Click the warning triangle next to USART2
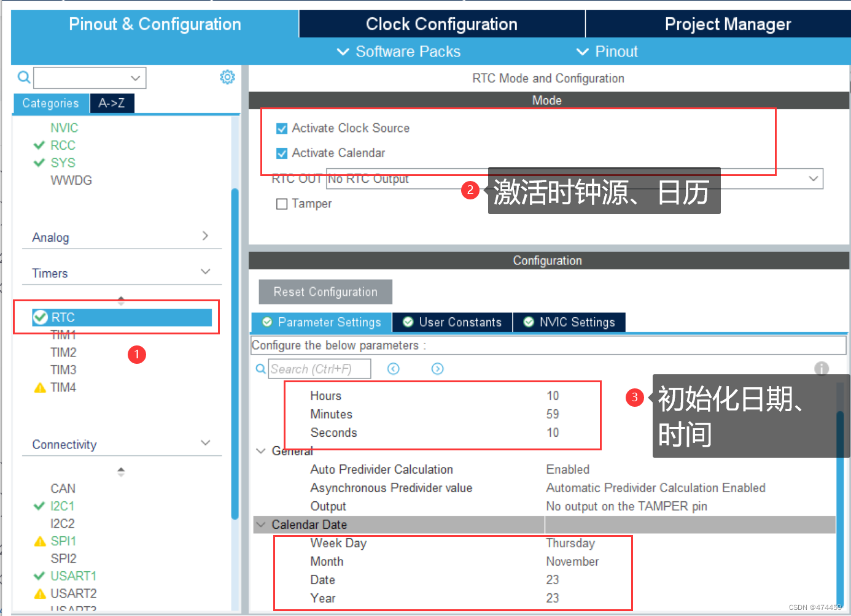Screen dimensions: 851x616 (x=40, y=594)
